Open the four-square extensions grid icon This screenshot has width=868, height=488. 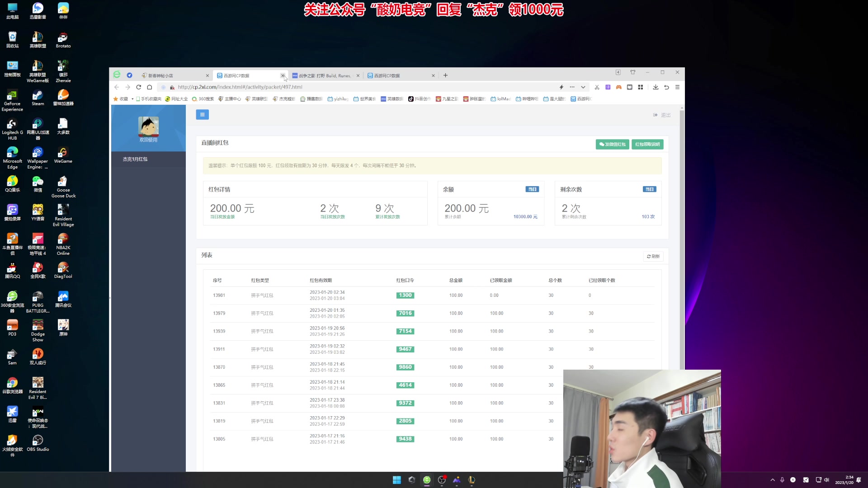(640, 87)
